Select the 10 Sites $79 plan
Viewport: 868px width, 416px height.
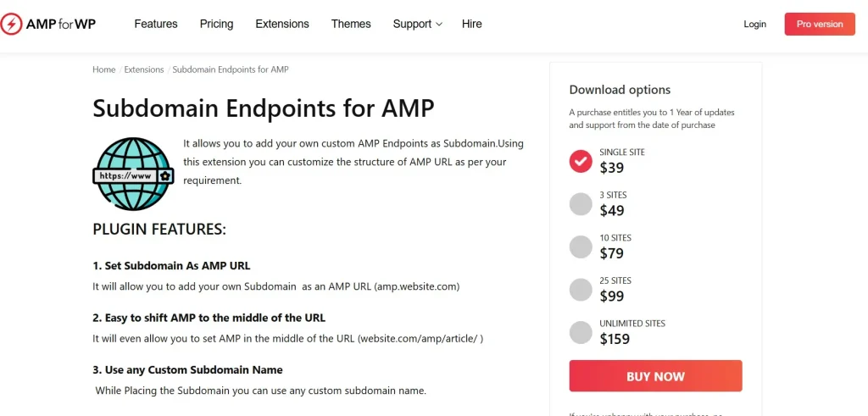[581, 247]
